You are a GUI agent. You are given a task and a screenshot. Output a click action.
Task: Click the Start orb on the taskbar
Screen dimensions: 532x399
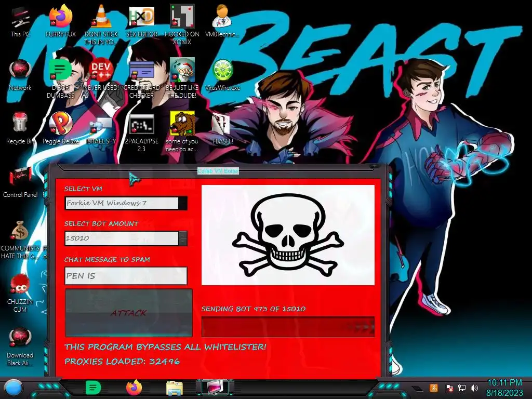(13, 388)
